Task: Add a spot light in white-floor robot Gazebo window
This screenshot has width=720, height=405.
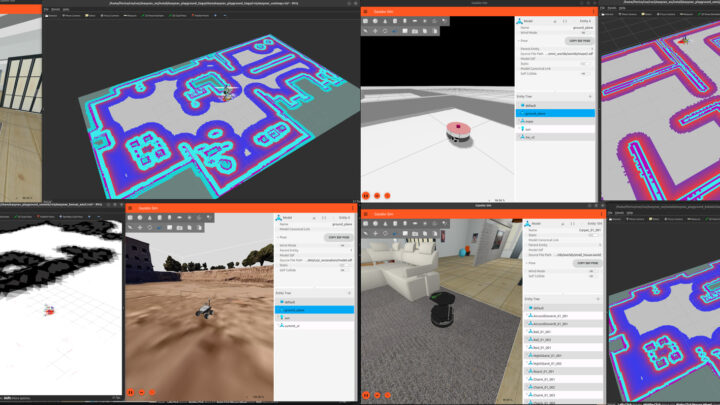Action: (x=444, y=21)
